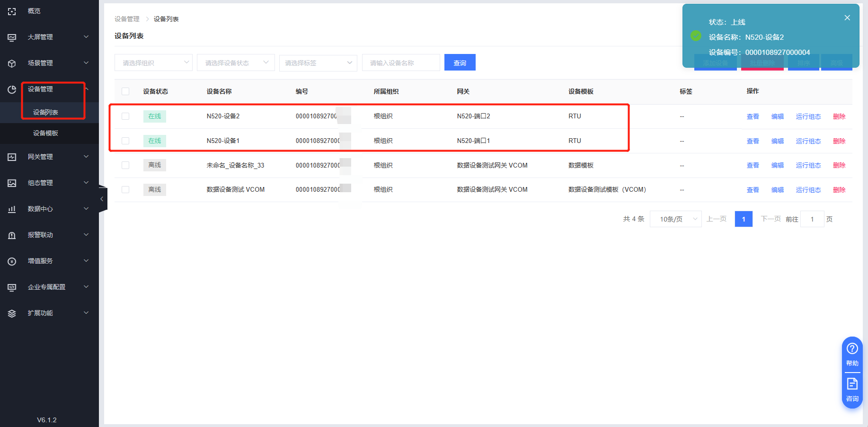Click the 数据中心 bar chart icon
The height and width of the screenshot is (427, 868).
pyautogui.click(x=12, y=209)
